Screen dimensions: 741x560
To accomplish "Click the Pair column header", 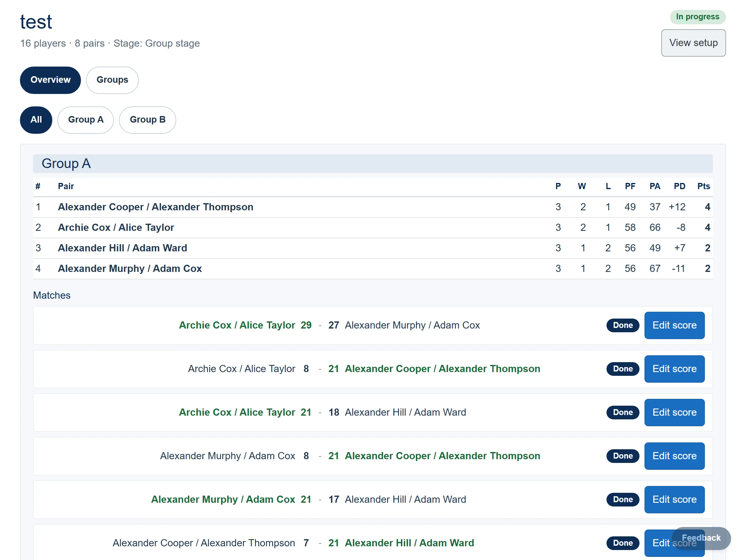I will click(66, 186).
